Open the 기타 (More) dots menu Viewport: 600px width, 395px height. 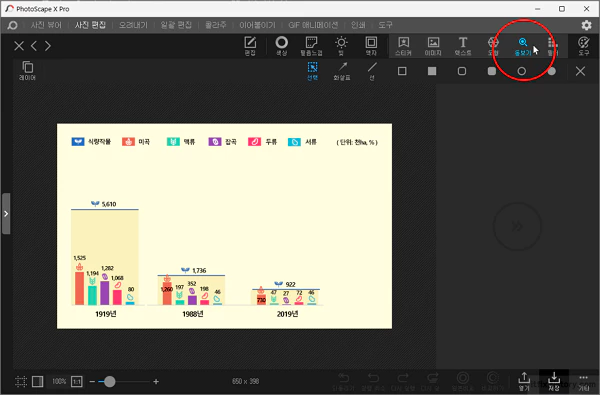584,382
